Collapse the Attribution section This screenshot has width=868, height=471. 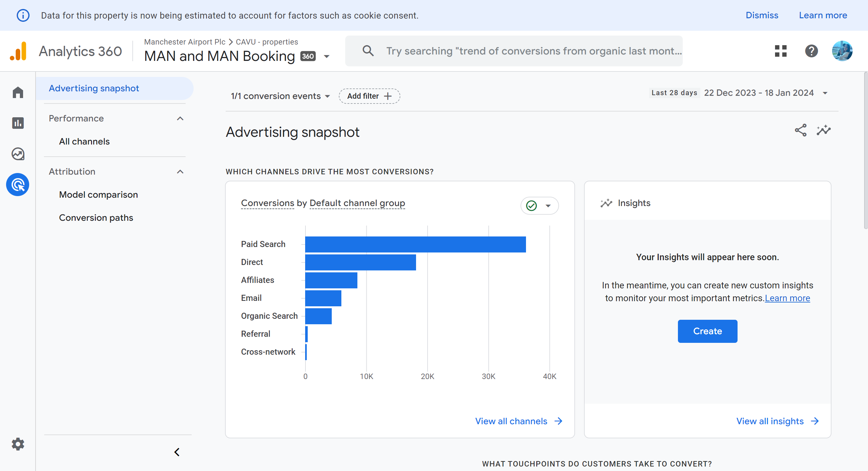pyautogui.click(x=180, y=172)
